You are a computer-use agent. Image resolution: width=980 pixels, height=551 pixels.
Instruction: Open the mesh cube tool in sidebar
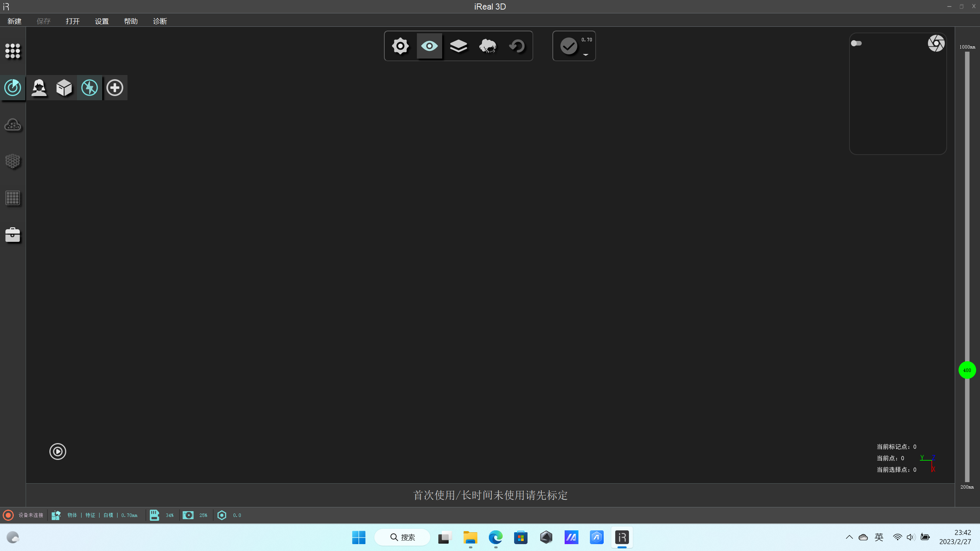13,161
